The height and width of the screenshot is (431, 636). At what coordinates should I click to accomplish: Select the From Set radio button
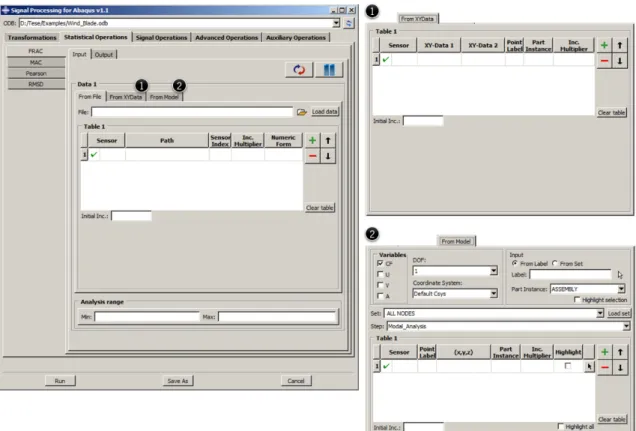555,264
